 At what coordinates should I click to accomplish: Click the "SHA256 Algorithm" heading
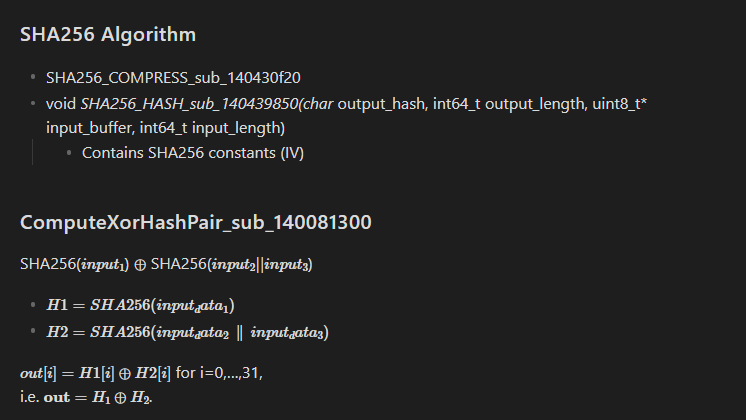click(107, 36)
